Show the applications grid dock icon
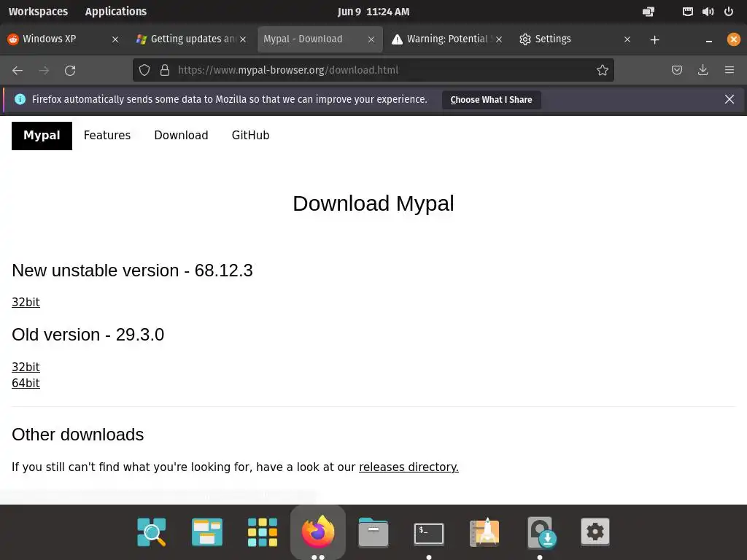The width and height of the screenshot is (747, 560). (263, 532)
